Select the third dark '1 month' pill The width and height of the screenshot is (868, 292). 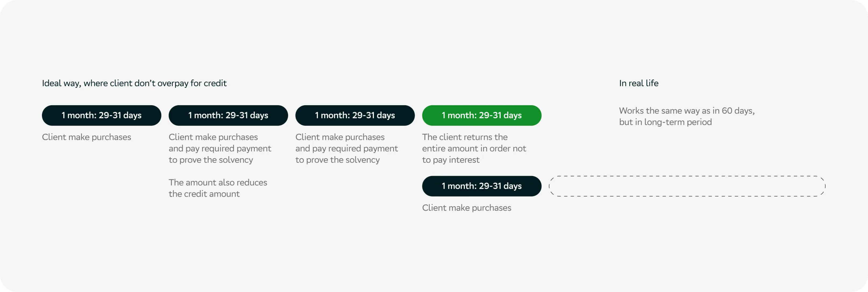point(355,115)
